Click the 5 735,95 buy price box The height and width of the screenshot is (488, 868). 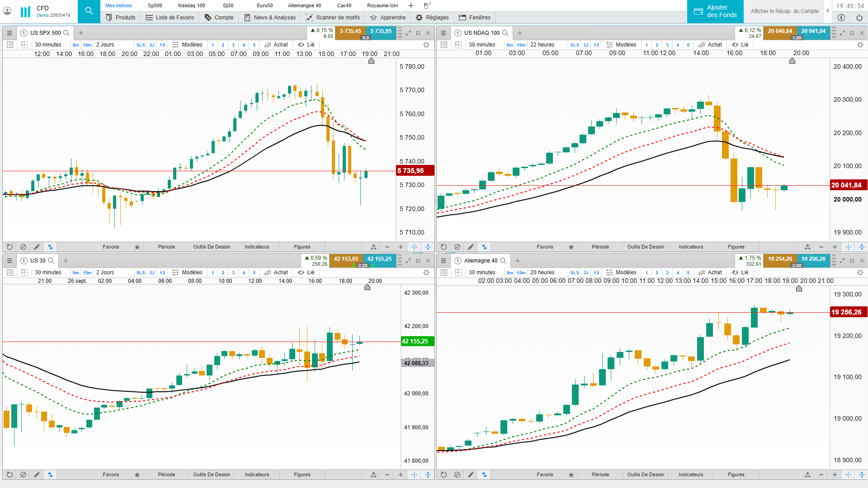point(381,31)
